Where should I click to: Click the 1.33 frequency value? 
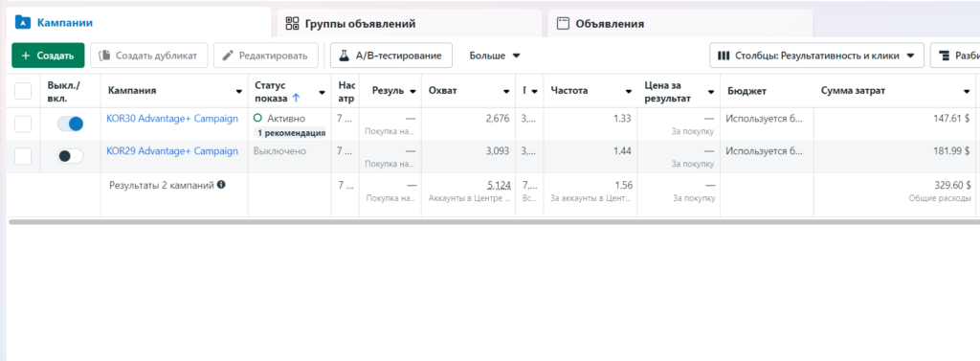[622, 118]
